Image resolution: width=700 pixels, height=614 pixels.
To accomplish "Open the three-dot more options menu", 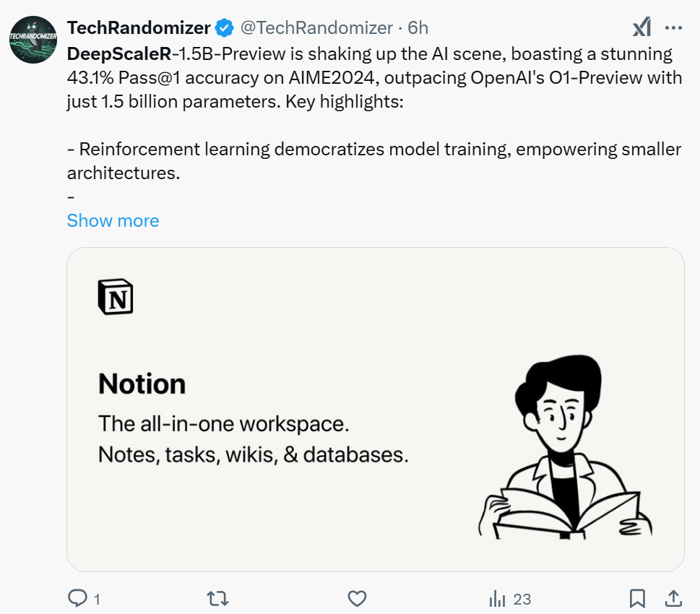I will 673,27.
